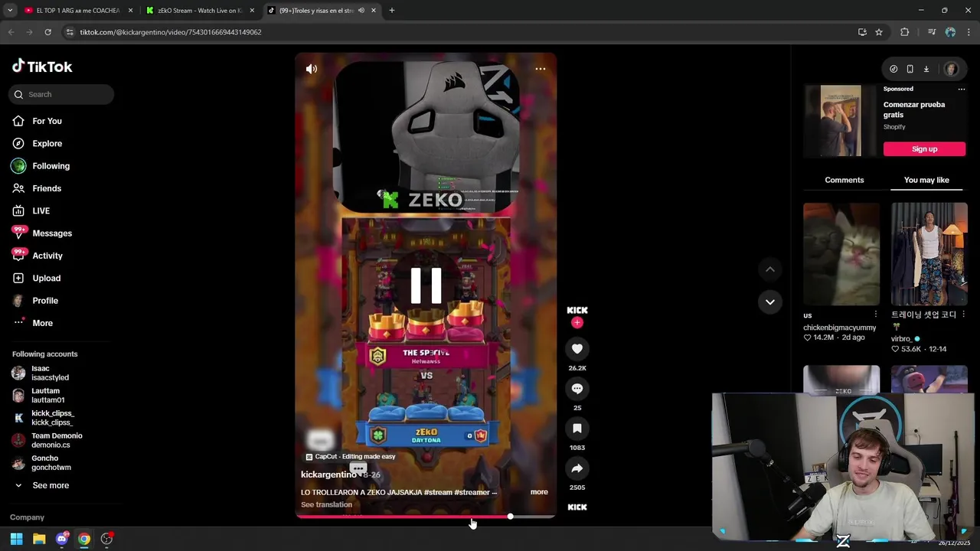Switch to the You may like tab
The width and height of the screenshot is (980, 551).
[926, 180]
